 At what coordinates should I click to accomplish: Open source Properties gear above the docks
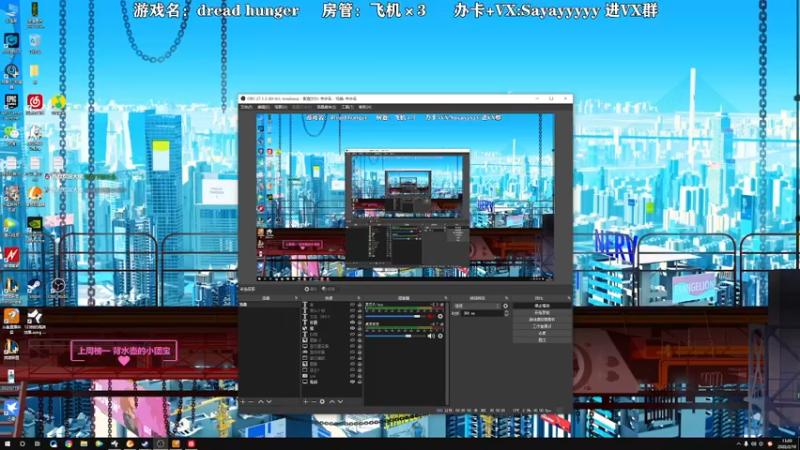310,289
